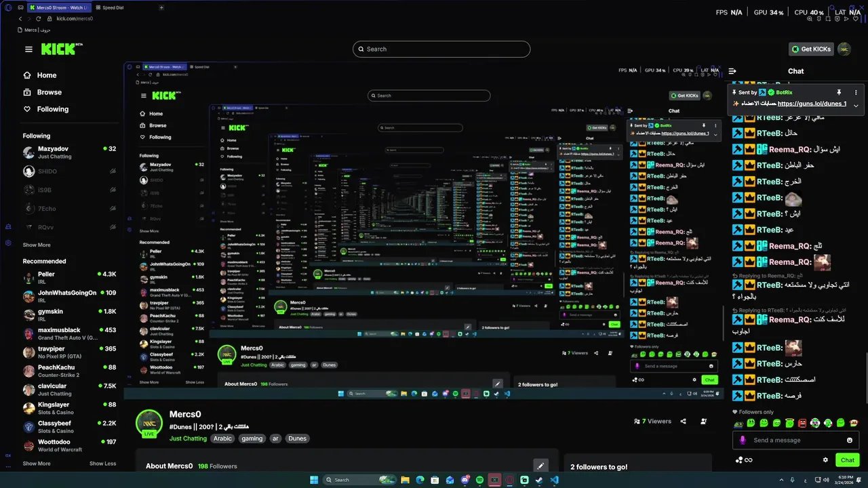868x488 pixels.
Task: Click the Mercs0 bookmark in bookmarks bar
Action: click(35, 30)
